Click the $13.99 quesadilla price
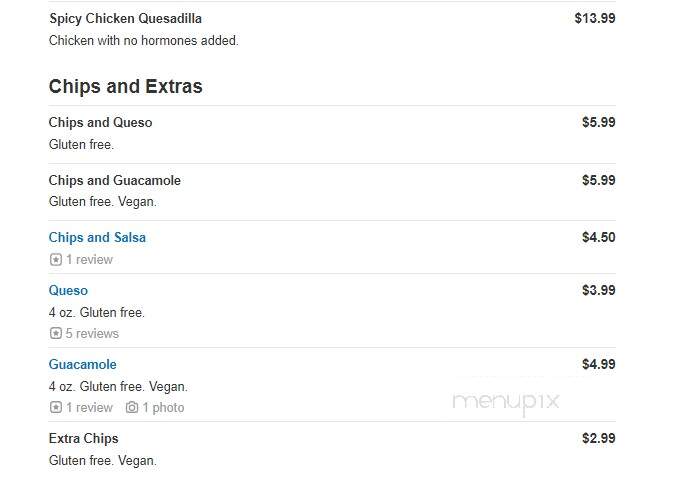Image resolution: width=685 pixels, height=484 pixels. point(595,18)
